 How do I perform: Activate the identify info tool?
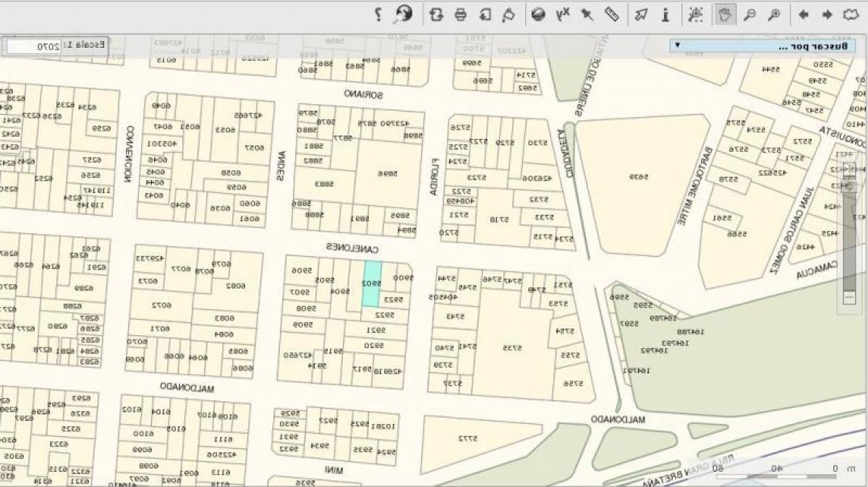point(665,14)
